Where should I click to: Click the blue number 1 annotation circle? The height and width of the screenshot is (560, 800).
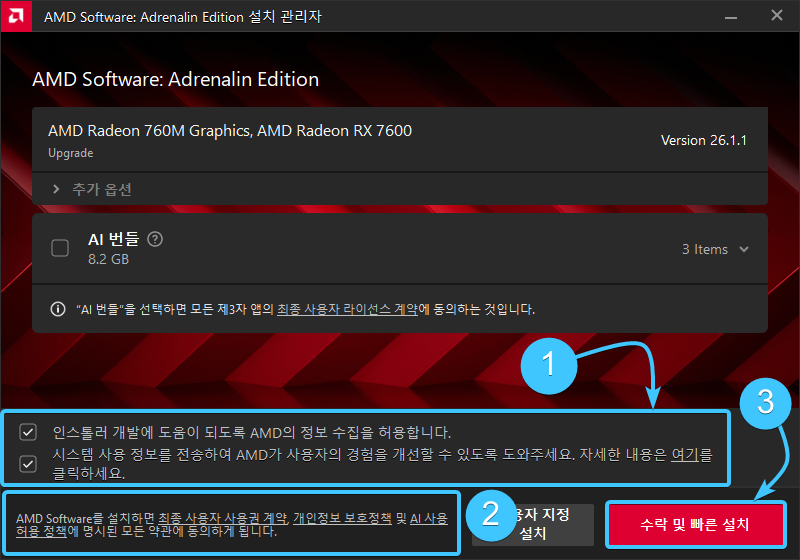pyautogui.click(x=549, y=366)
